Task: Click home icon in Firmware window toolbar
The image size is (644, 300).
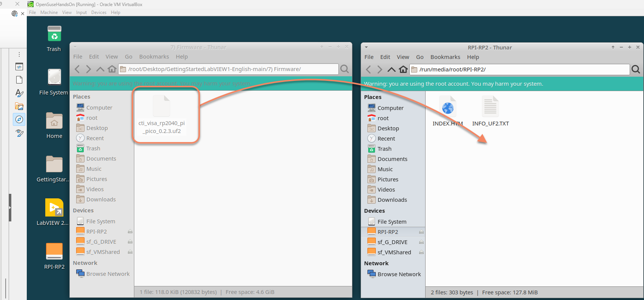Action: pos(112,69)
